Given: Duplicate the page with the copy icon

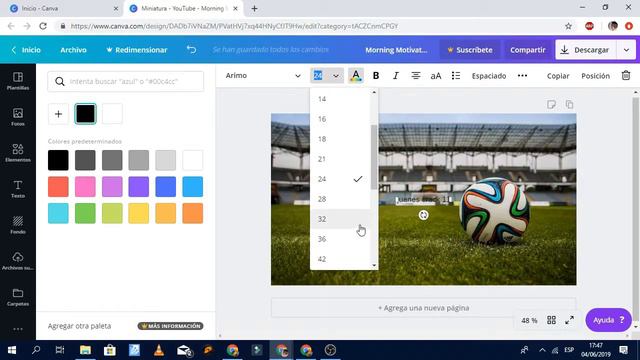Looking at the screenshot, I should 569,104.
